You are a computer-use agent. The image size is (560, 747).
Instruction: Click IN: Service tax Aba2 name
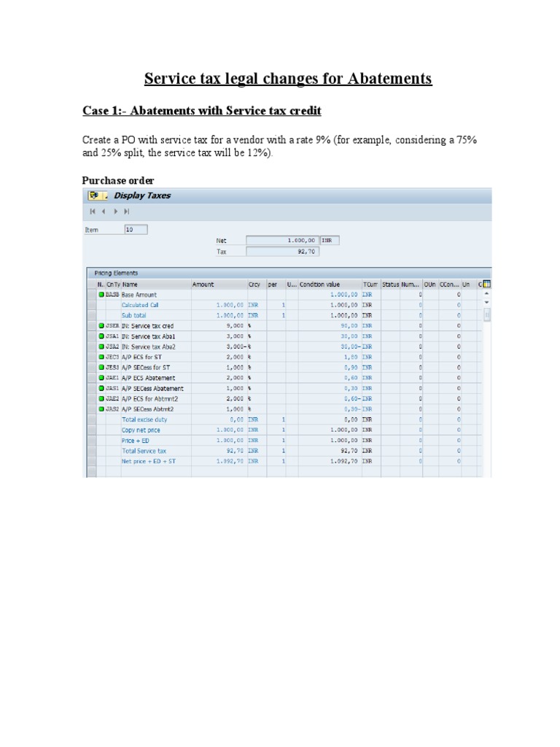[x=149, y=347]
